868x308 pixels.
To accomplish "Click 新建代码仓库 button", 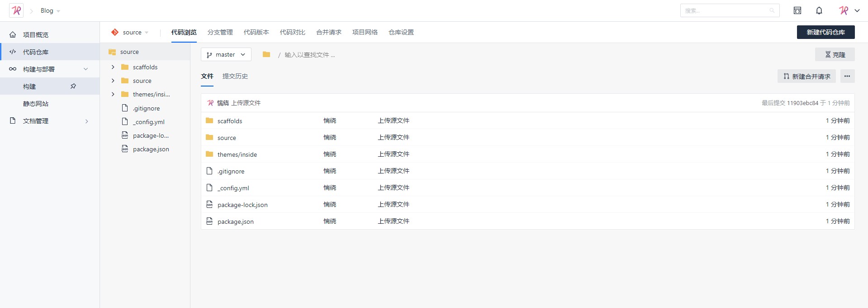I will pyautogui.click(x=825, y=32).
